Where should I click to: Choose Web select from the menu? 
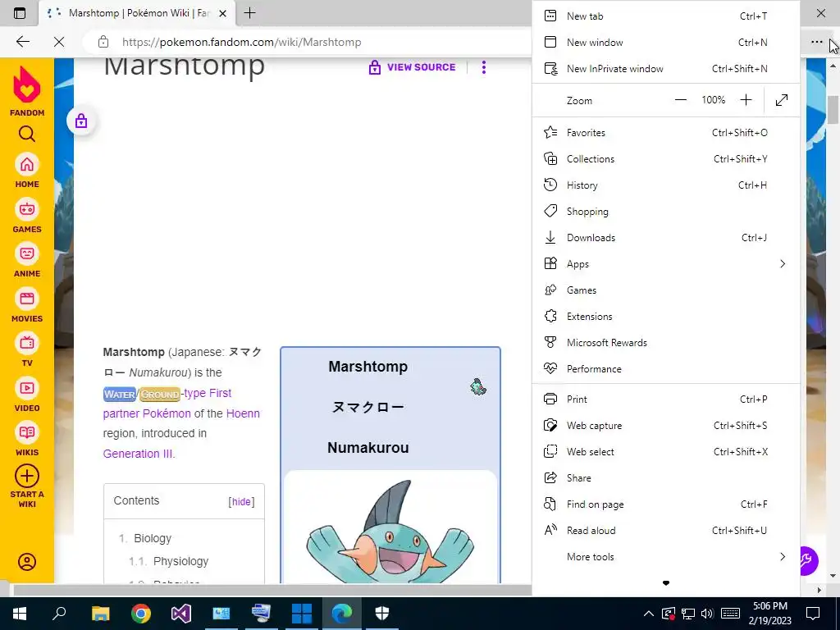pyautogui.click(x=666, y=452)
